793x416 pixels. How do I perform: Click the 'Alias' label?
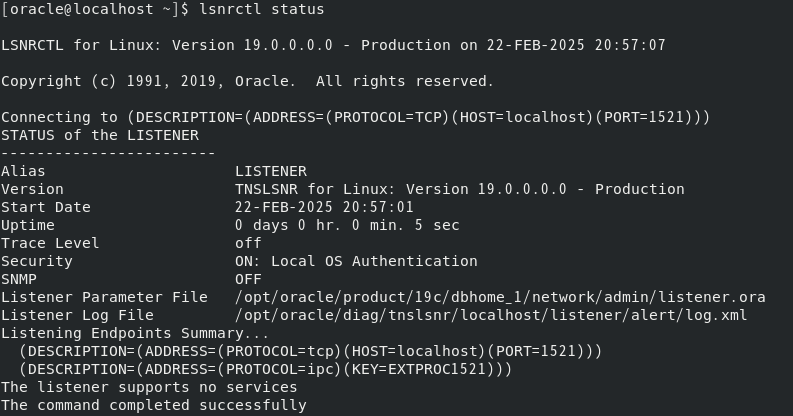point(23,171)
